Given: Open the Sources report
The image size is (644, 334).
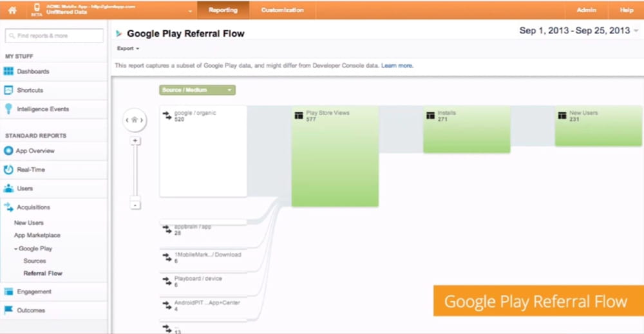Looking at the screenshot, I should tap(35, 261).
